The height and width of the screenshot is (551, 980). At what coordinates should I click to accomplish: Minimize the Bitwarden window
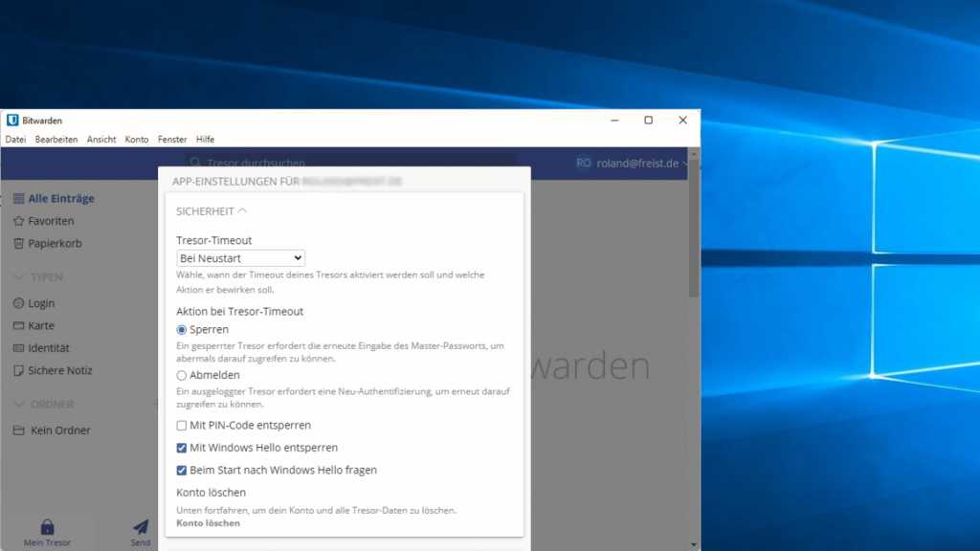coord(615,120)
